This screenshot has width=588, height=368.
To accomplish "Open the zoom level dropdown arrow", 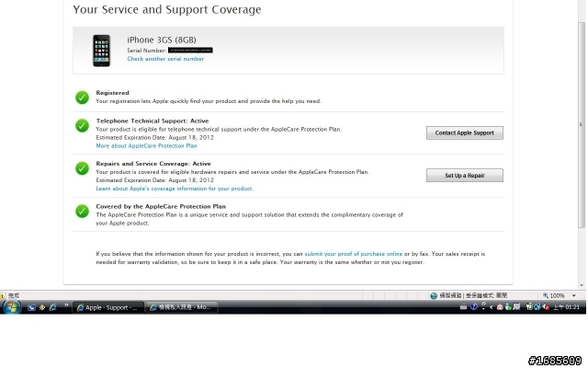I will (573, 295).
